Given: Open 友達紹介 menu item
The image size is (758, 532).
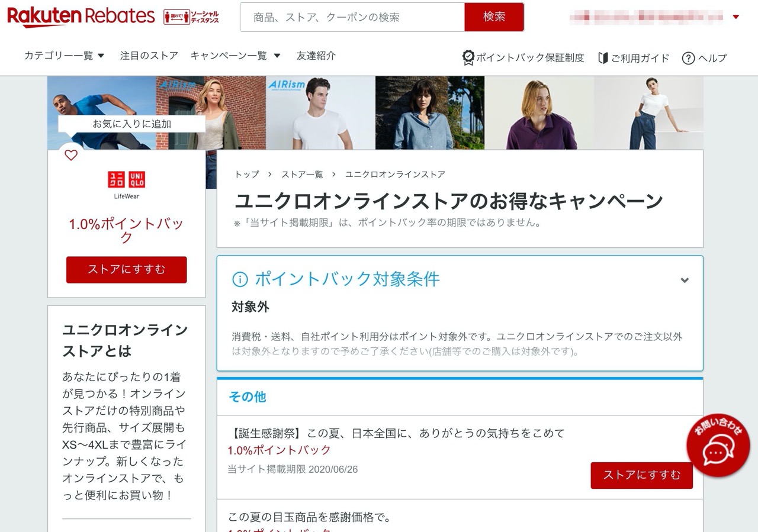Looking at the screenshot, I should click(x=316, y=56).
